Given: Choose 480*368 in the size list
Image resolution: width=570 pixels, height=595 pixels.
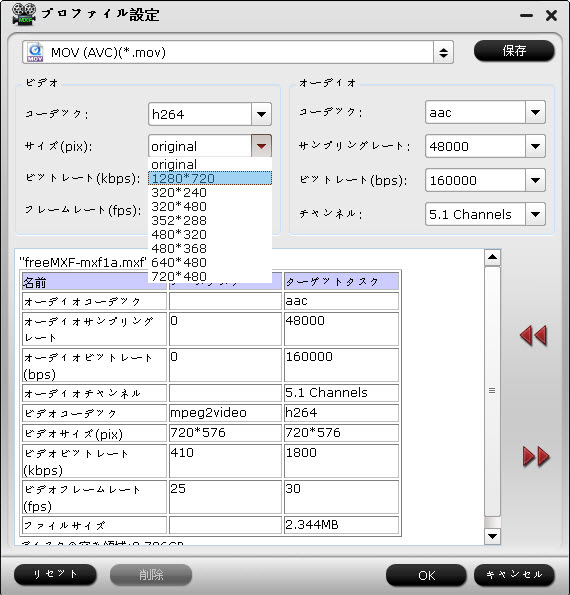Looking at the screenshot, I should pos(210,249).
